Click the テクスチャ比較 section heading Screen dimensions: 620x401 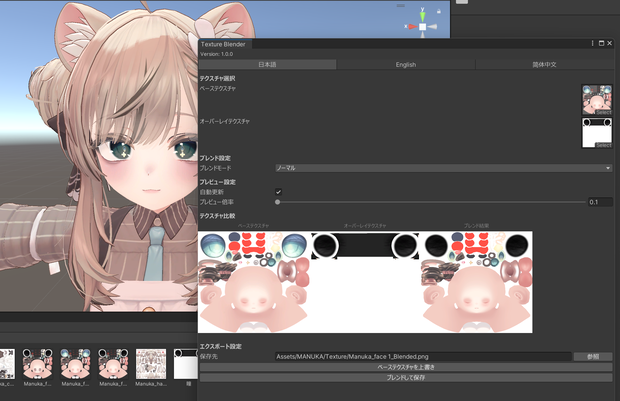[217, 216]
